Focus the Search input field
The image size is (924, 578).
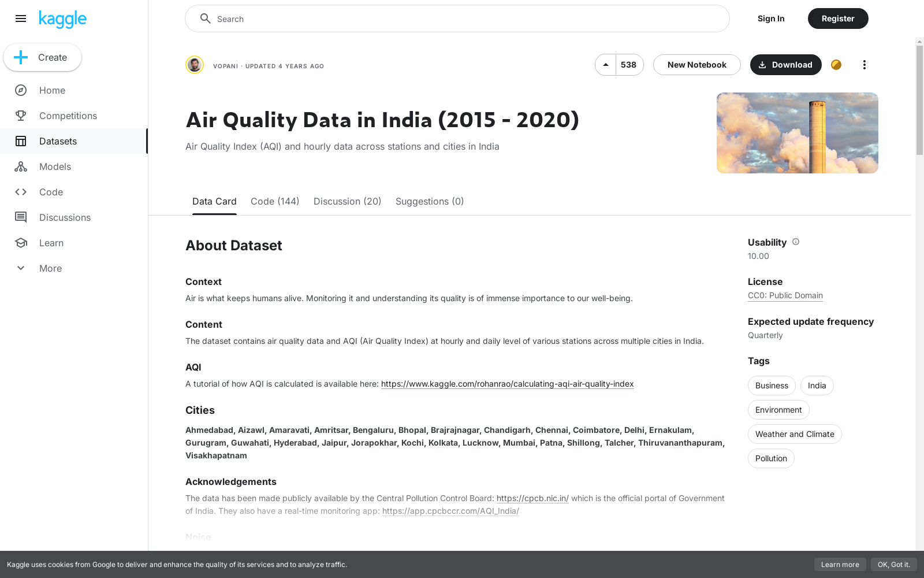click(x=457, y=18)
